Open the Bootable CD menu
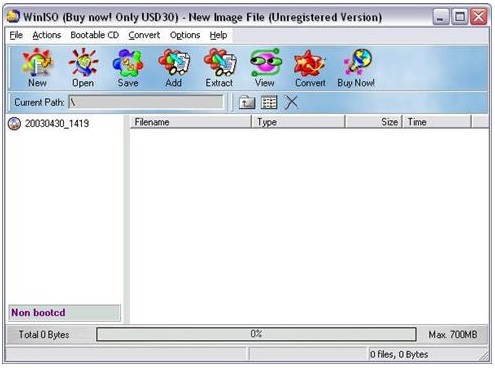Viewport: 495px width, 368px height. [95, 35]
